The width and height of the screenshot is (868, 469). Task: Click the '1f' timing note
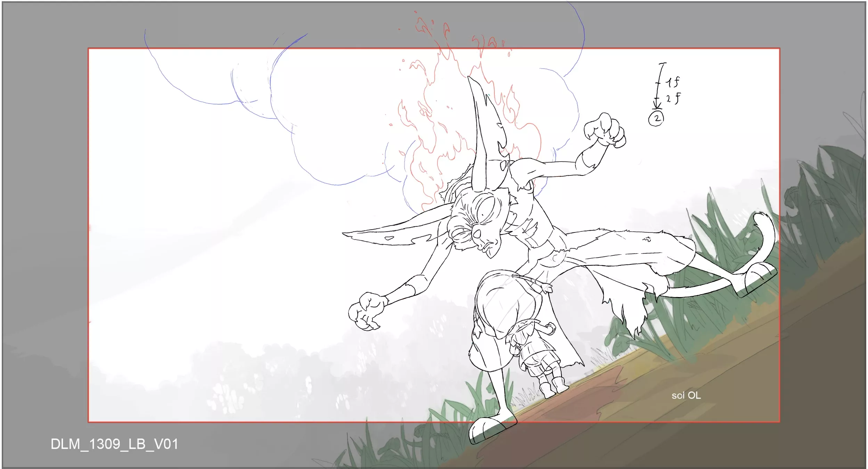(x=673, y=82)
